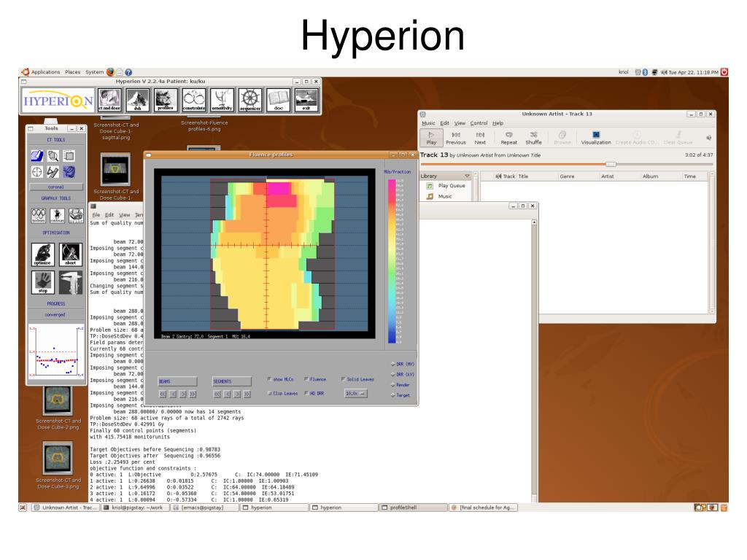The height and width of the screenshot is (560, 747).
Task: Switch to emacs@pigstay in the taskbar
Action: click(205, 507)
